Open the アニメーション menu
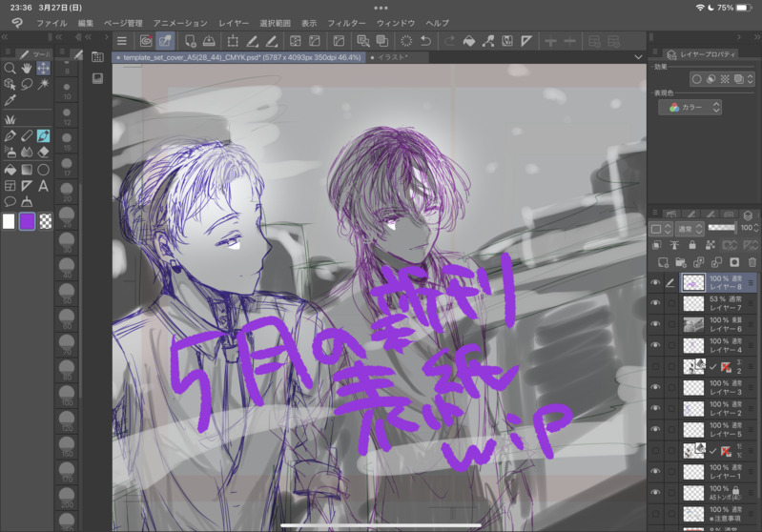Screen dimensions: 762x532 click(180, 23)
